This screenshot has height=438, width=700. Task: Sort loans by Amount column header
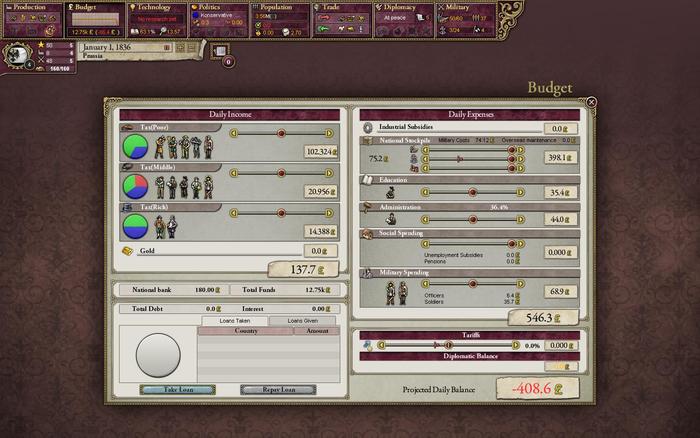click(x=317, y=331)
